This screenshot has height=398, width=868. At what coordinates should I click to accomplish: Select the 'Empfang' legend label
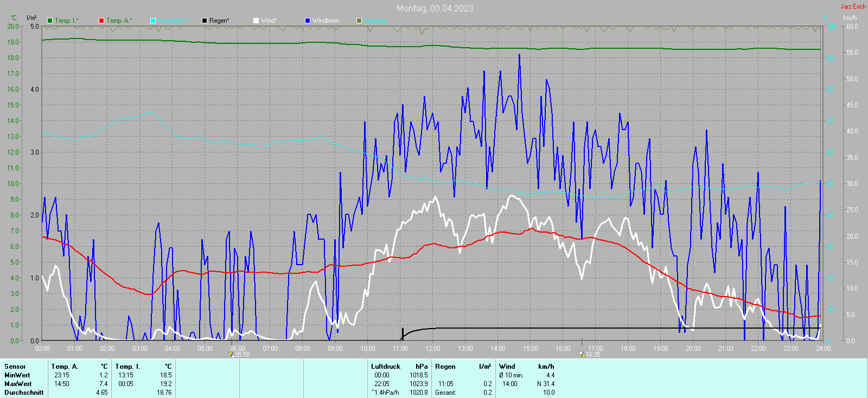tap(376, 21)
